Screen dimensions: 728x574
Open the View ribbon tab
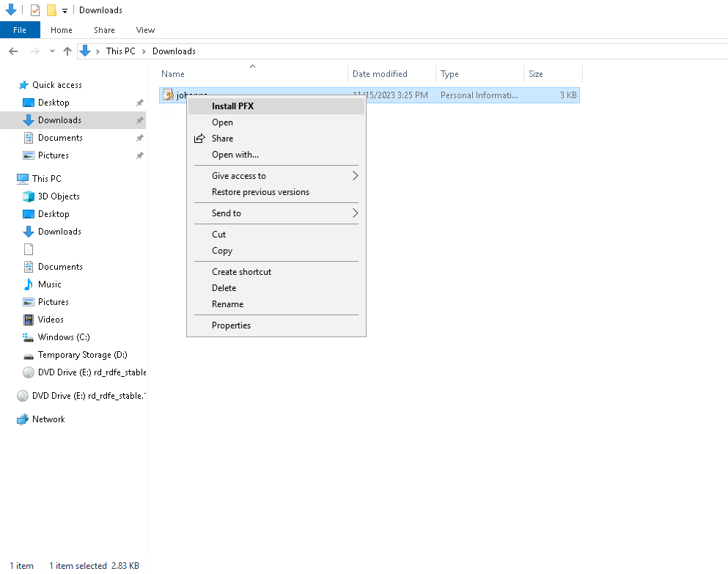coord(145,30)
